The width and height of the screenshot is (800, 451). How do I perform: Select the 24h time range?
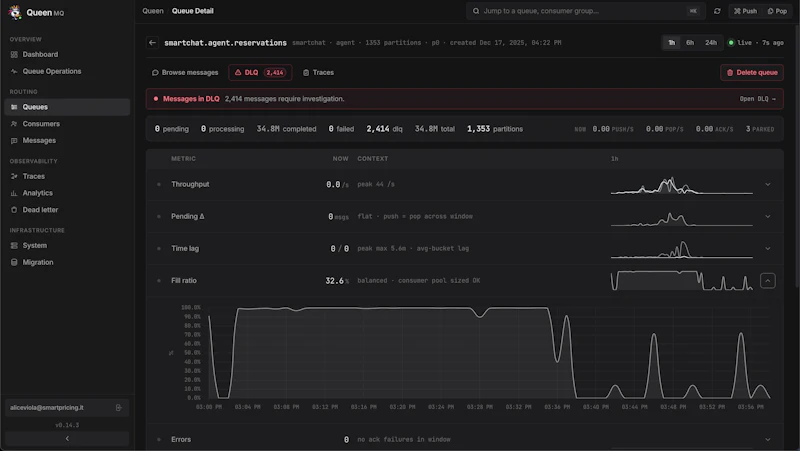711,43
